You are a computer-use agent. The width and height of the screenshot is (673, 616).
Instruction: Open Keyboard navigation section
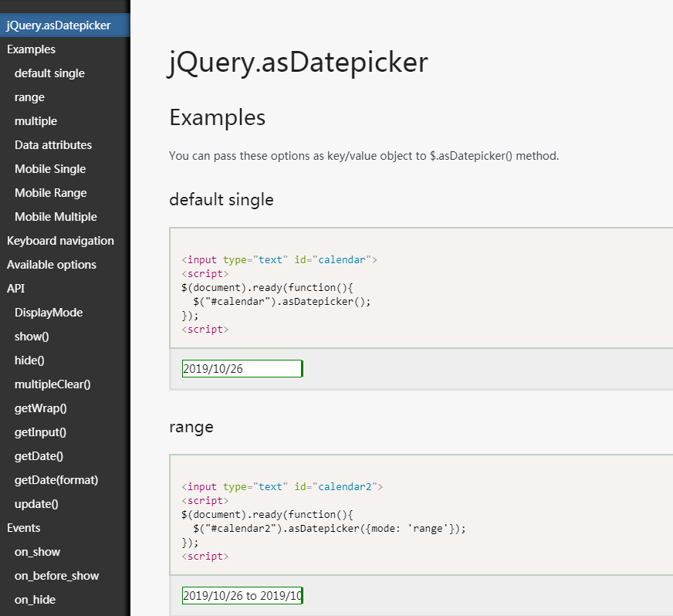coord(60,241)
